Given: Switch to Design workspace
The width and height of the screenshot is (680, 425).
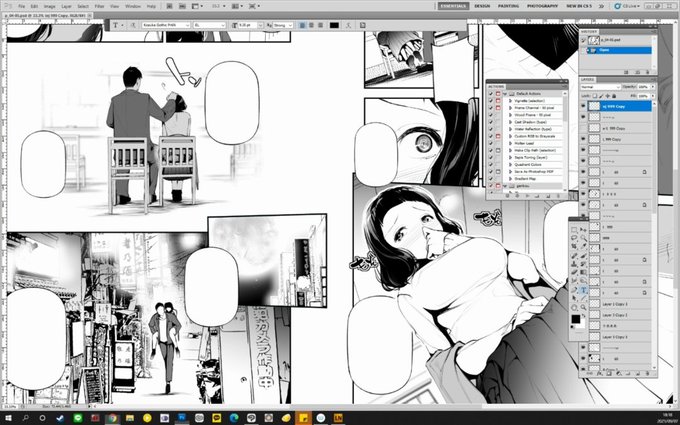Looking at the screenshot, I should pos(482,6).
